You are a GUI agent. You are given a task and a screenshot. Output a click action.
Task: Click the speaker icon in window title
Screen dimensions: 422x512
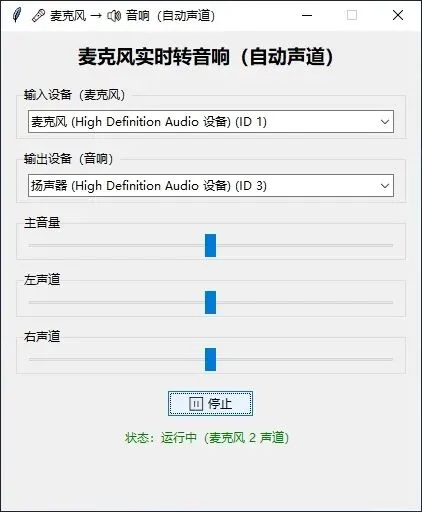tap(114, 16)
